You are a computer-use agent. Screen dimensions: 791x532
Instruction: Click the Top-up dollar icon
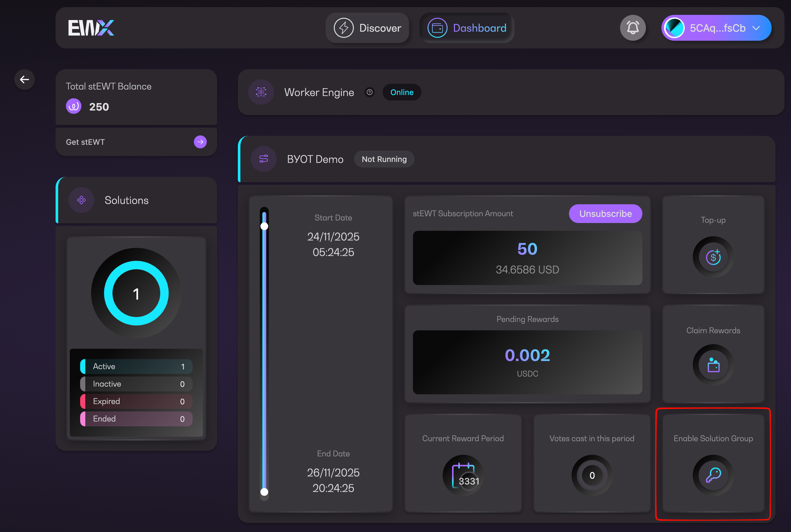(x=713, y=257)
